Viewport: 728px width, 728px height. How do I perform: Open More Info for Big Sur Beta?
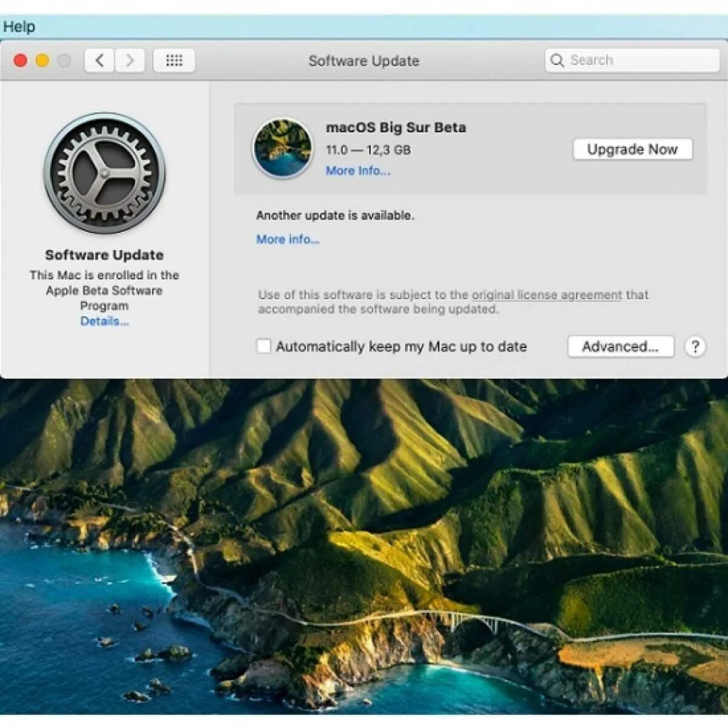358,170
